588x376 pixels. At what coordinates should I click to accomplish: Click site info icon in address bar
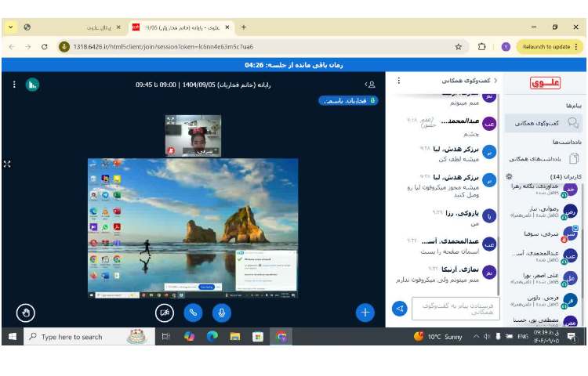64,47
